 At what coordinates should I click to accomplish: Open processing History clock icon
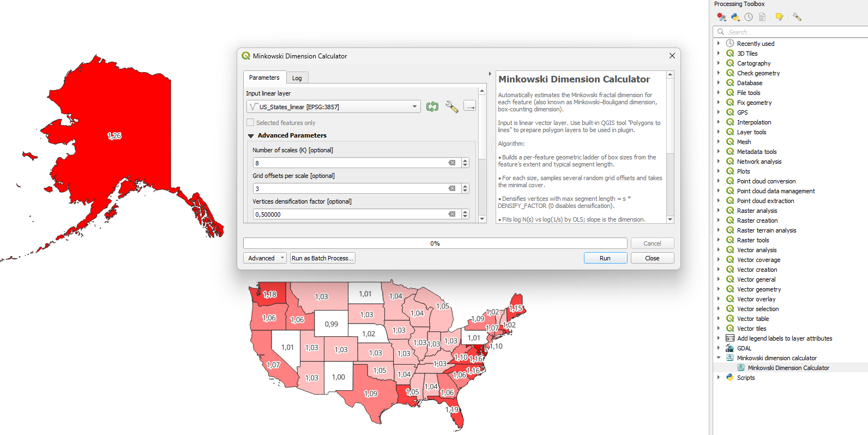coord(749,17)
